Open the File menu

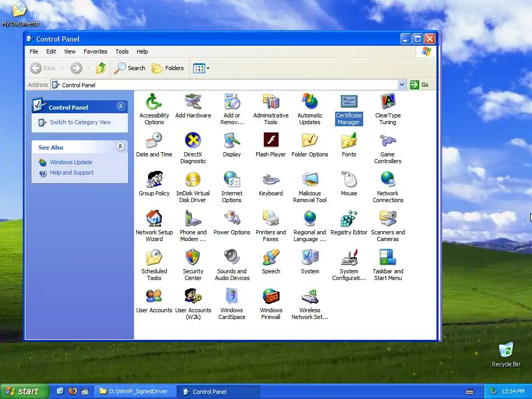pyautogui.click(x=34, y=51)
